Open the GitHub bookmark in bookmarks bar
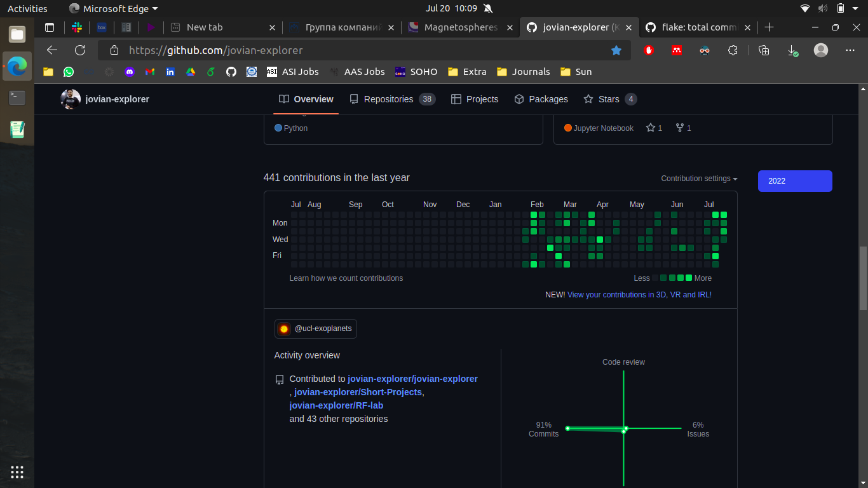 231,72
